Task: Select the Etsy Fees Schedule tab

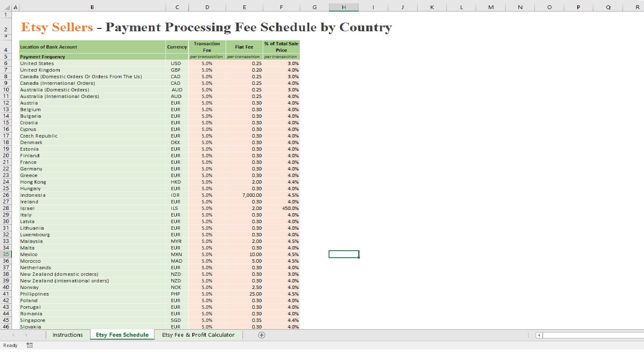Action: click(122, 335)
